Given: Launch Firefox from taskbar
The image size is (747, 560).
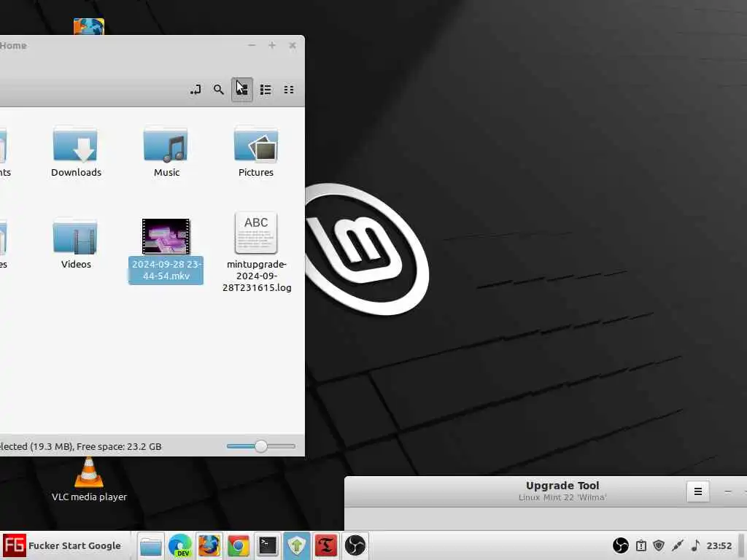Looking at the screenshot, I should click(x=209, y=545).
